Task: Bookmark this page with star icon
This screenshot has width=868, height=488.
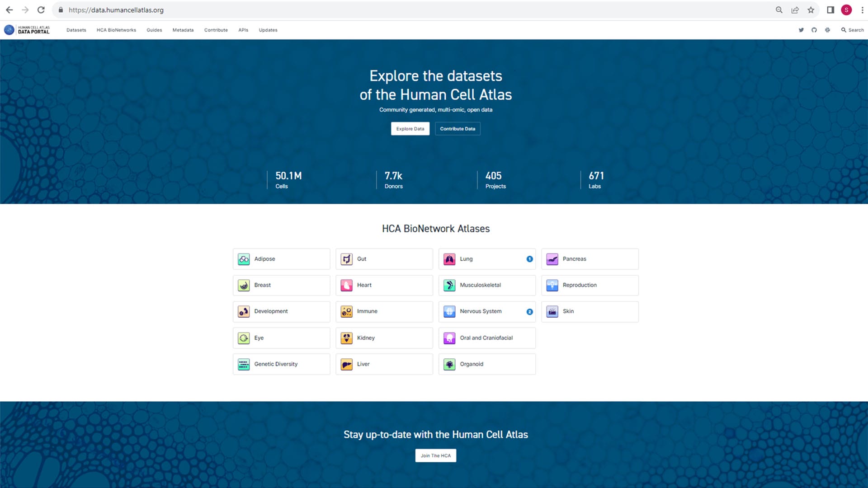Action: (x=811, y=10)
